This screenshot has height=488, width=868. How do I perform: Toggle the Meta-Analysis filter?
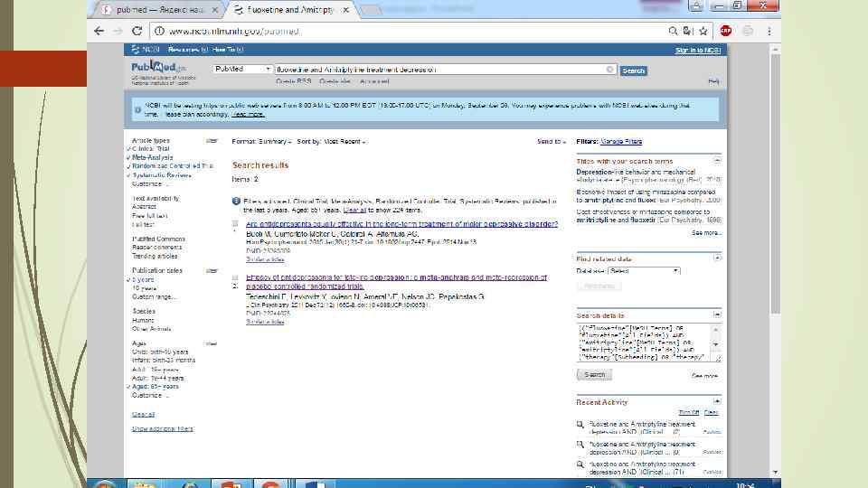coord(152,157)
